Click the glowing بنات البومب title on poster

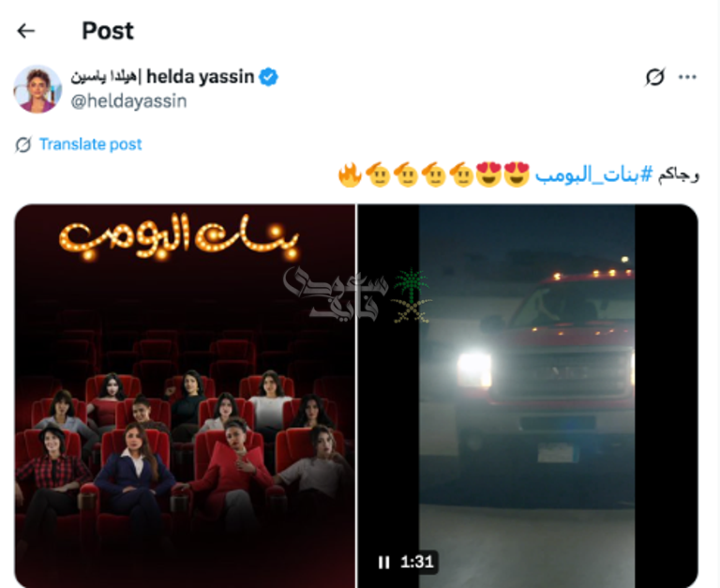[179, 238]
